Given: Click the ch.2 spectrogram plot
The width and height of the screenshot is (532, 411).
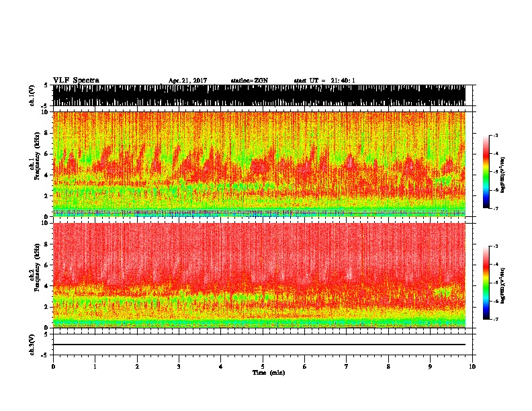Looking at the screenshot, I should [x=259, y=275].
